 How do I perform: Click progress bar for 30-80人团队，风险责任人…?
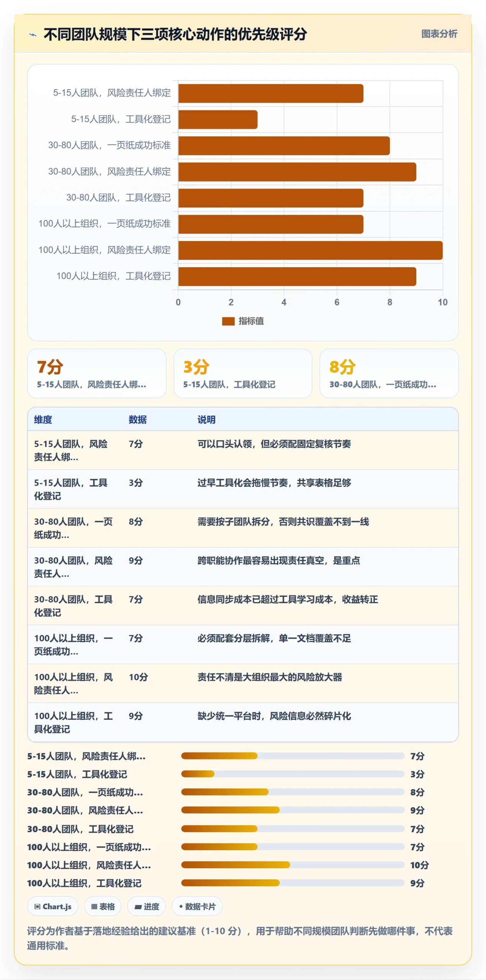click(x=293, y=810)
